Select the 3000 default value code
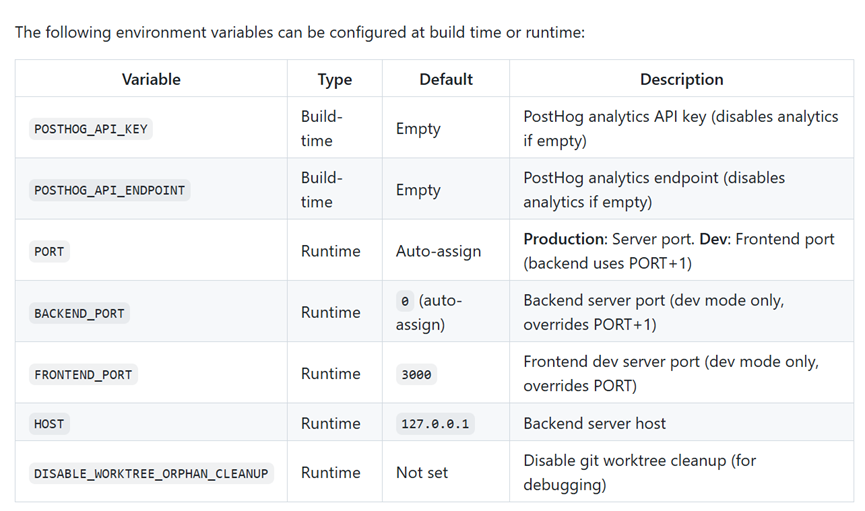The width and height of the screenshot is (865, 511). (416, 375)
